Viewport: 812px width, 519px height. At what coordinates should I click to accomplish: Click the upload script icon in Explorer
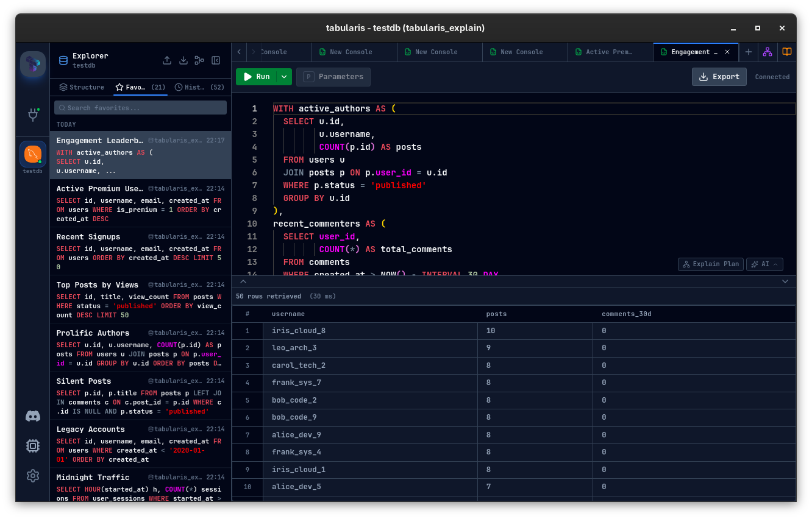[x=167, y=60]
